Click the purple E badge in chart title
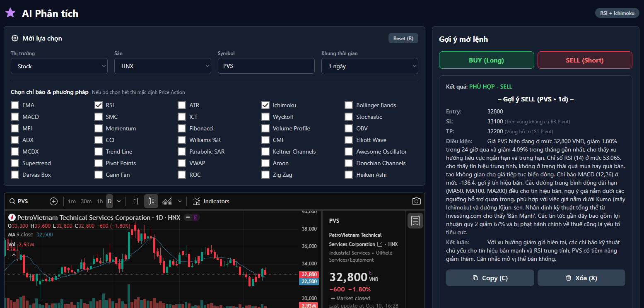 coord(195,217)
